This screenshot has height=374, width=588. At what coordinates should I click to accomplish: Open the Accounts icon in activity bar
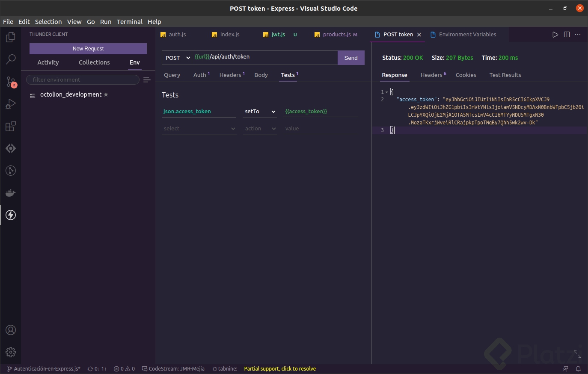(11, 330)
